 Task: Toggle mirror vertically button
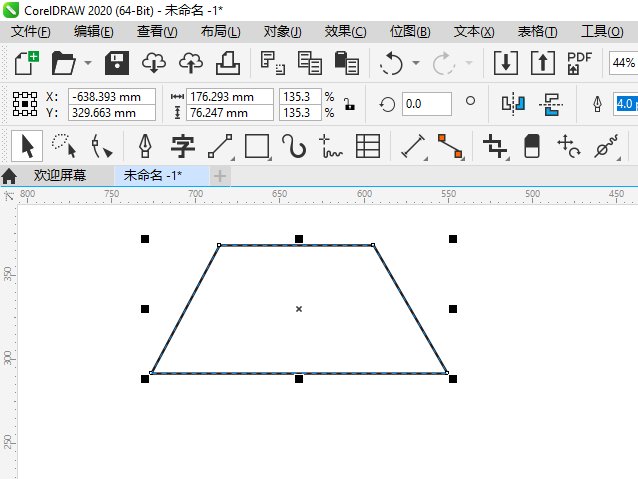[x=549, y=103]
